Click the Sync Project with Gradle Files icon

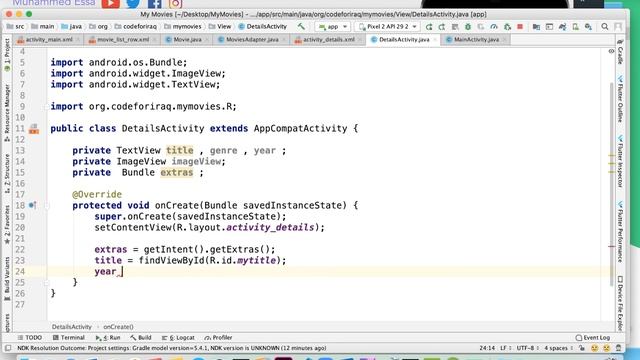pyautogui.click(x=562, y=27)
